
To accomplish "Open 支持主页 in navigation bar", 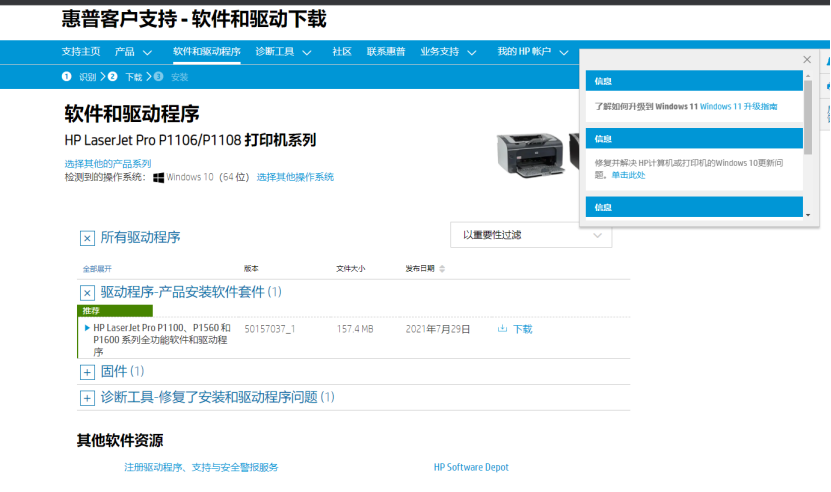I will pyautogui.click(x=81, y=51).
